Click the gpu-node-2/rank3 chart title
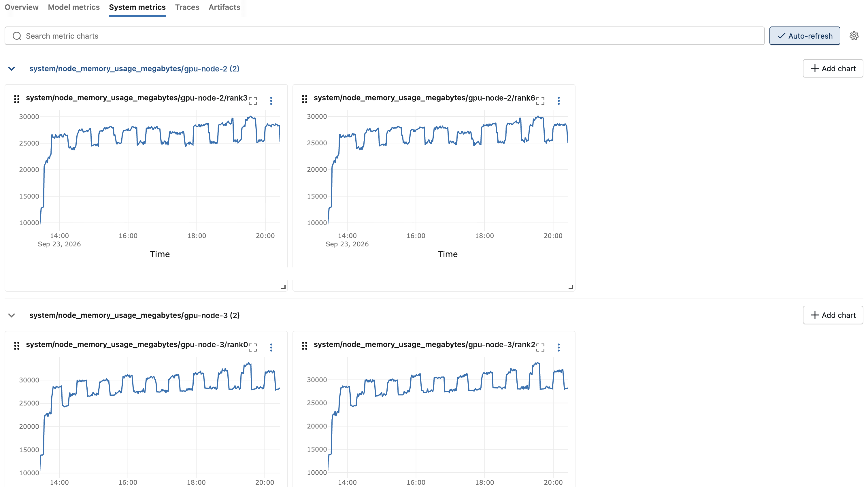The height and width of the screenshot is (487, 868). coord(137,98)
